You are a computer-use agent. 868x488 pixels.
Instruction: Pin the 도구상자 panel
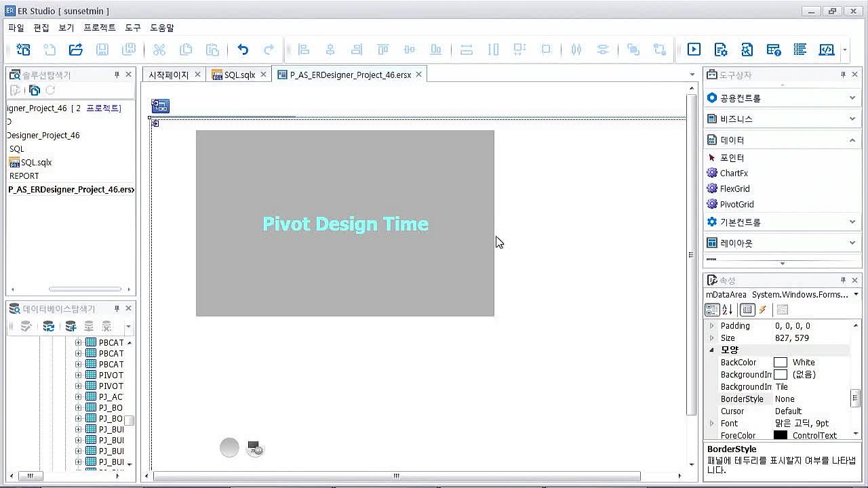coord(843,75)
